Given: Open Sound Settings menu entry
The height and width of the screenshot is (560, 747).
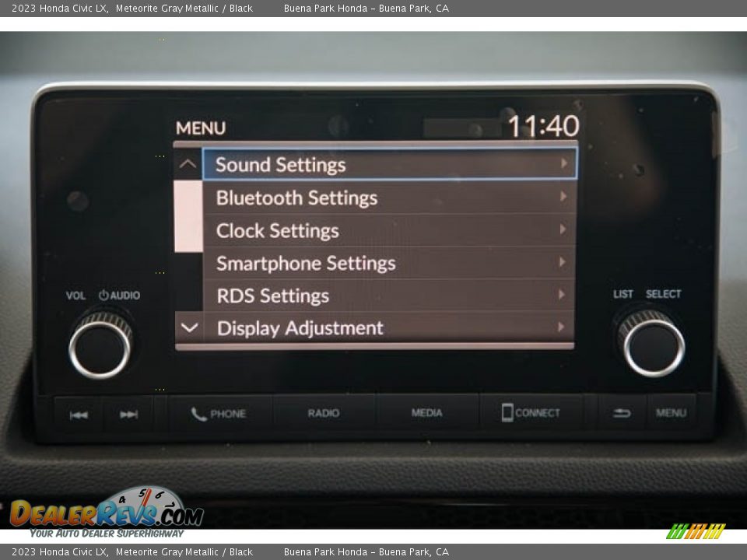Looking at the screenshot, I should coord(390,164).
